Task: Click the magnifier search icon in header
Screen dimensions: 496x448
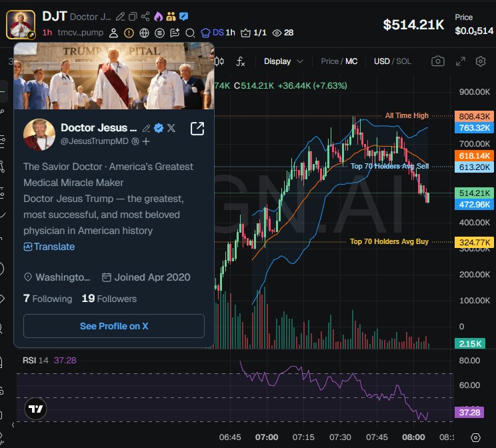Action: click(190, 33)
